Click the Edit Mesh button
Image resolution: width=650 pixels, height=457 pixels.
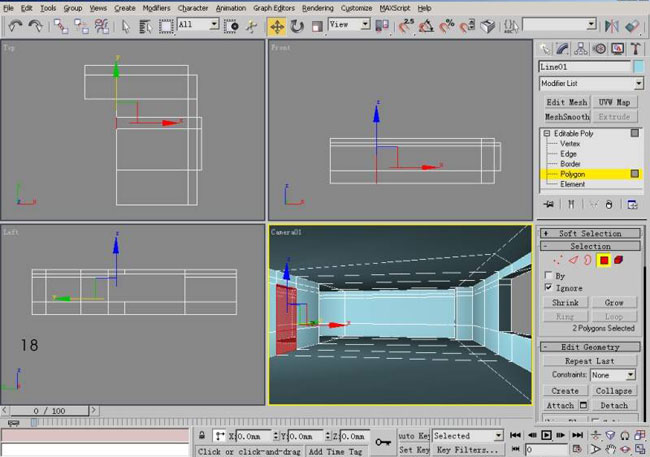(567, 102)
